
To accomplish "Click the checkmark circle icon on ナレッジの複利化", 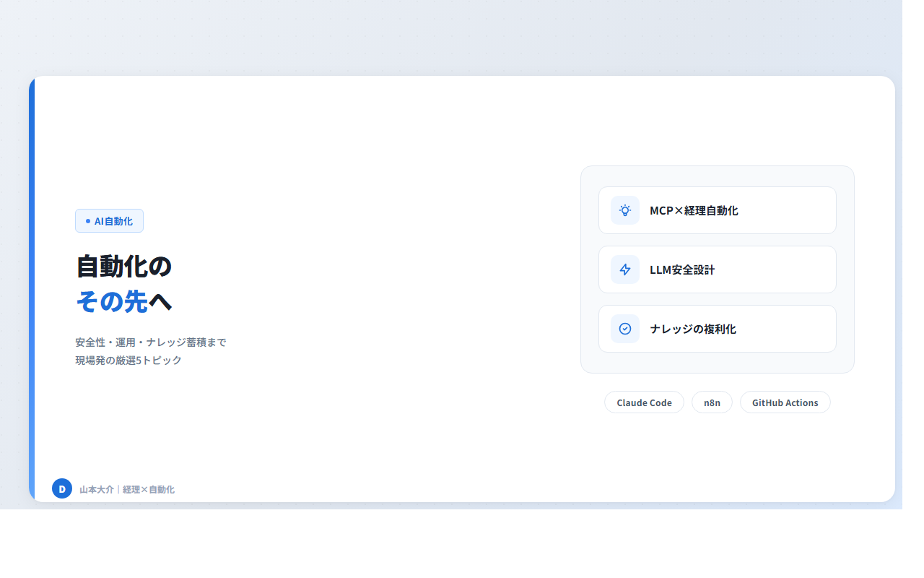I will [624, 329].
